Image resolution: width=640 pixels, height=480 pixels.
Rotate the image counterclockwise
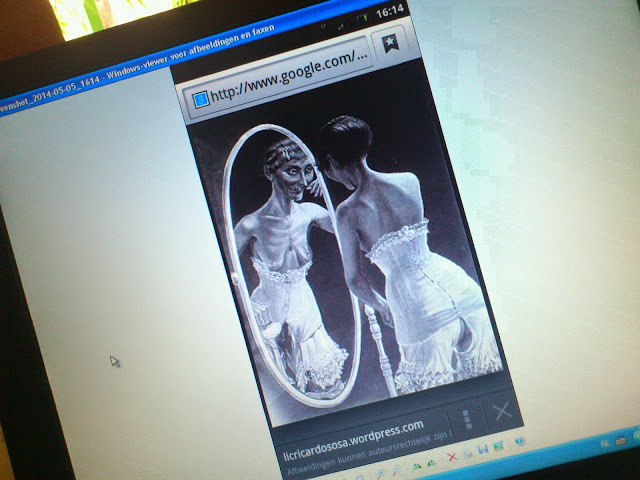(x=432, y=463)
